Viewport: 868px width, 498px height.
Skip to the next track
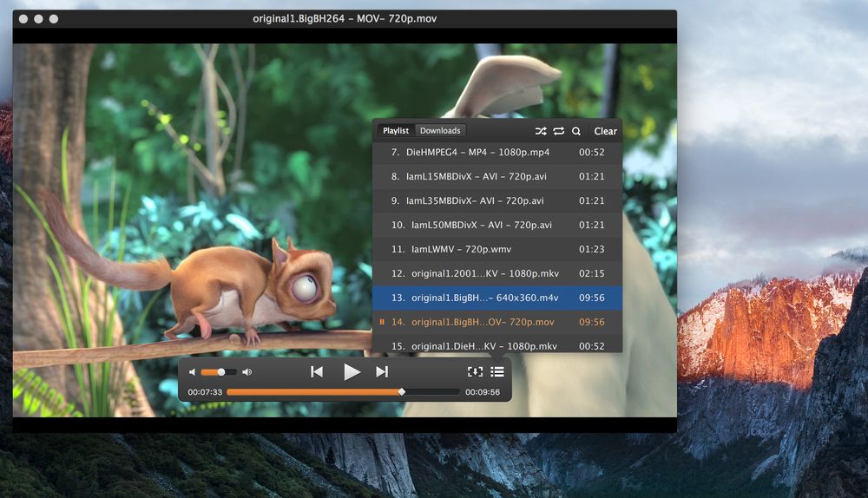click(382, 372)
